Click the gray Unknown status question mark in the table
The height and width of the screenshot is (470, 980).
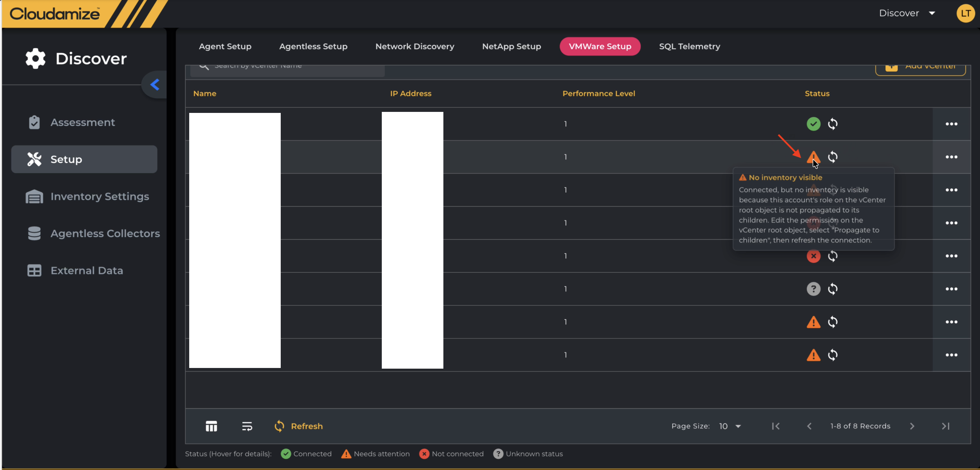tap(813, 289)
